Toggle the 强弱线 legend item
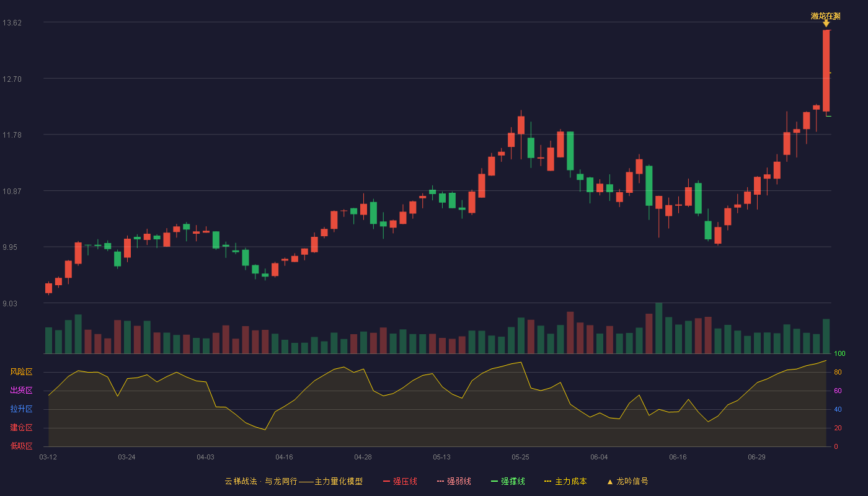The width and height of the screenshot is (868, 496). click(x=454, y=481)
